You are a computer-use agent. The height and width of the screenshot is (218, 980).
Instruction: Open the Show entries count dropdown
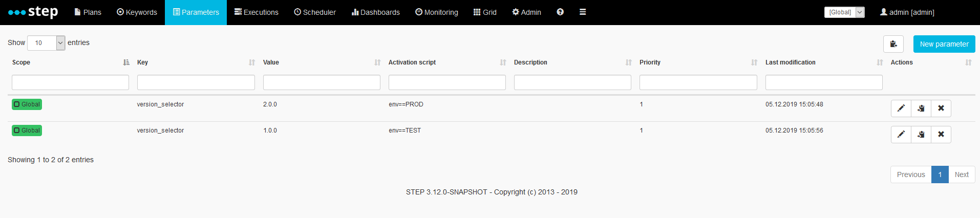tap(46, 43)
